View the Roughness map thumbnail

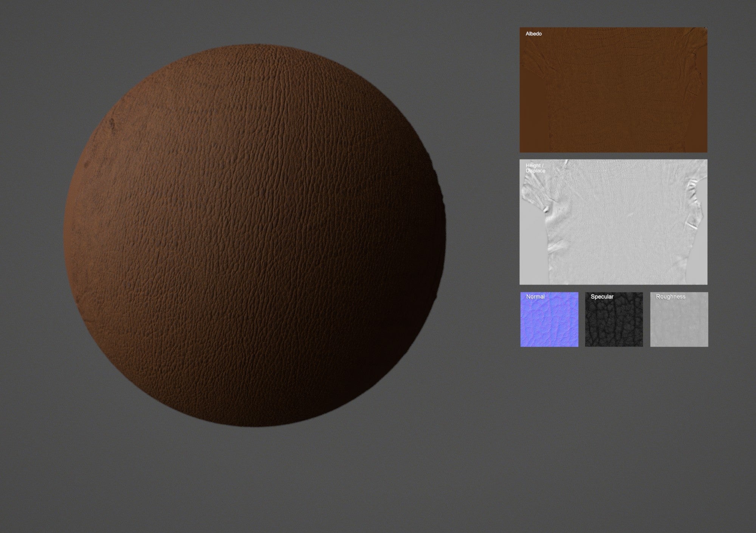pos(679,319)
